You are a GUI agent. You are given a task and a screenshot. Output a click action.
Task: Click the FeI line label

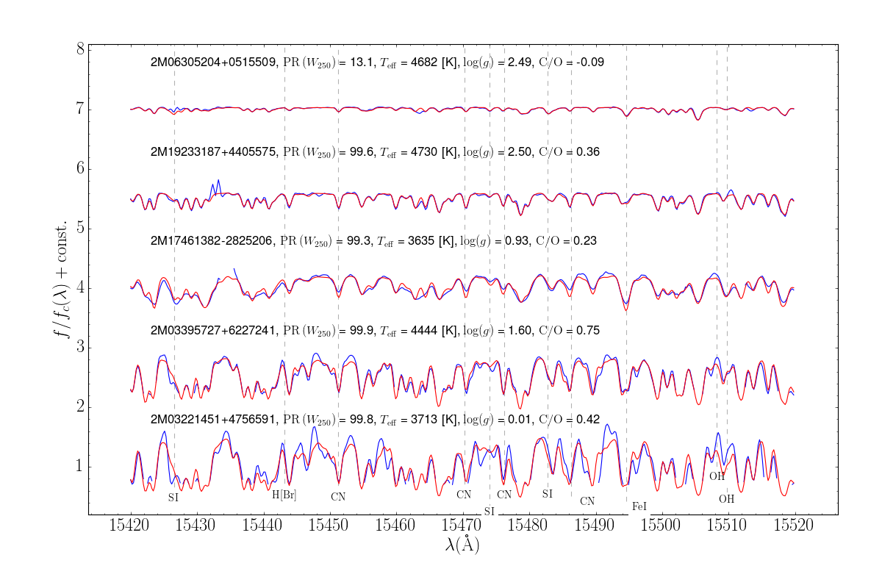click(x=639, y=506)
